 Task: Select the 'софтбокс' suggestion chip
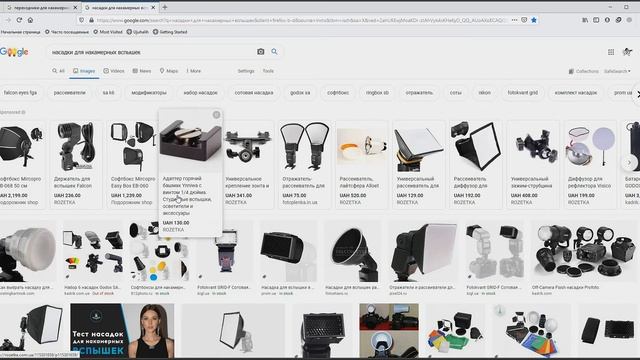pyautogui.click(x=338, y=93)
